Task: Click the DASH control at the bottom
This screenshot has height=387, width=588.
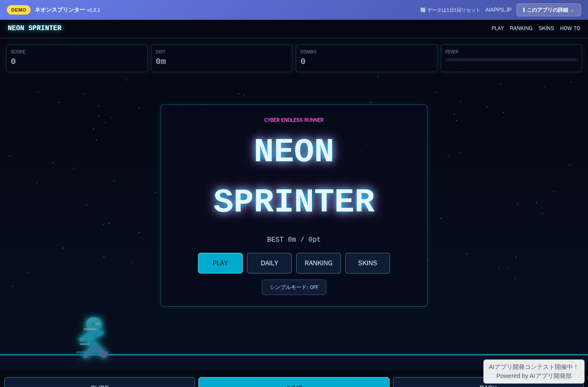Action: [x=488, y=382]
